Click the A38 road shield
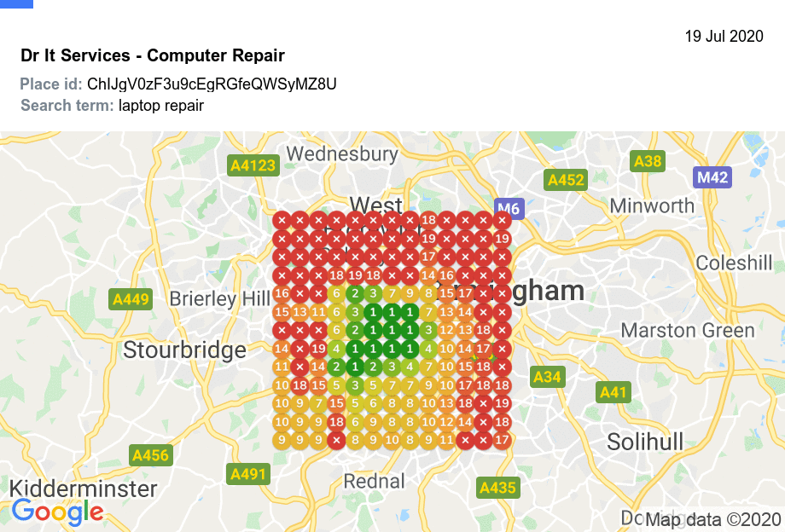 (648, 161)
